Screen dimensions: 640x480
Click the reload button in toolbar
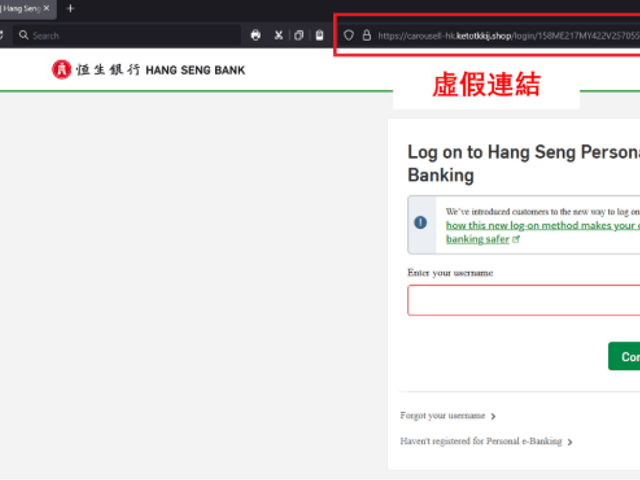coord(2,36)
